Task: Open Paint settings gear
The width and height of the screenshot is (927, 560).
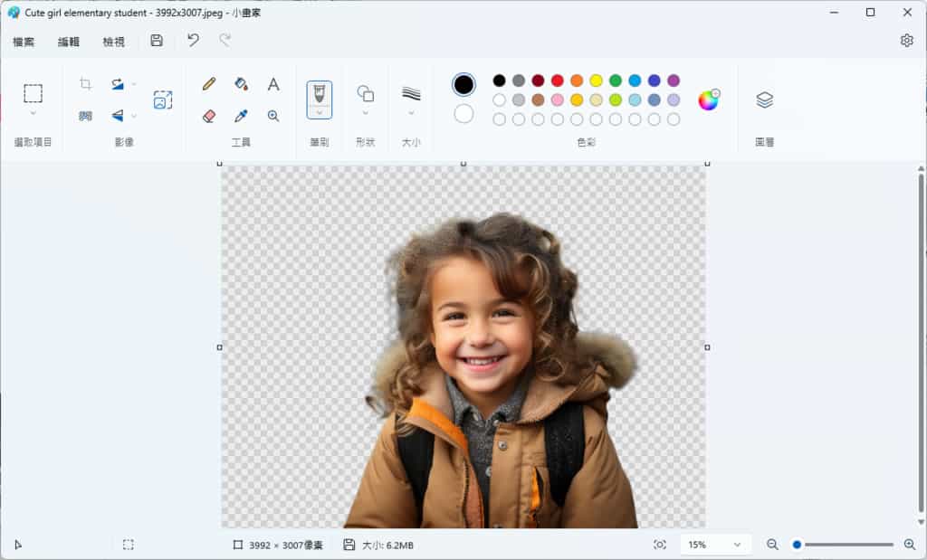Action: point(906,40)
